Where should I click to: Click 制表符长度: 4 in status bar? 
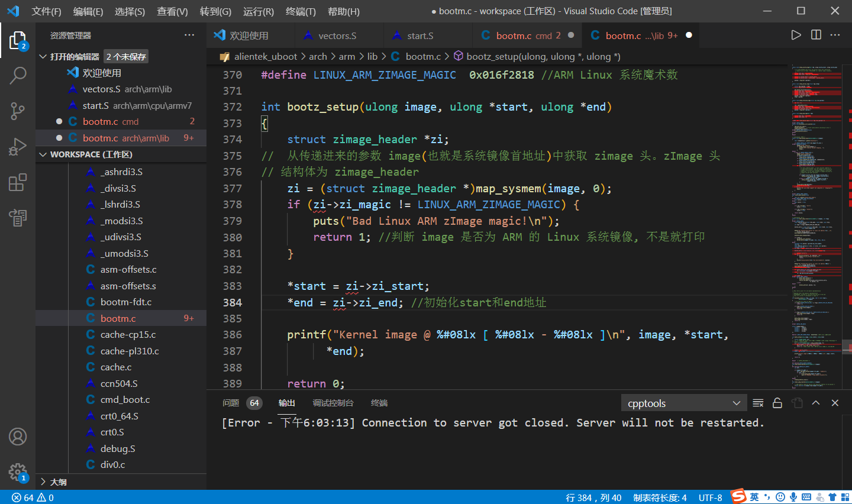click(x=660, y=497)
